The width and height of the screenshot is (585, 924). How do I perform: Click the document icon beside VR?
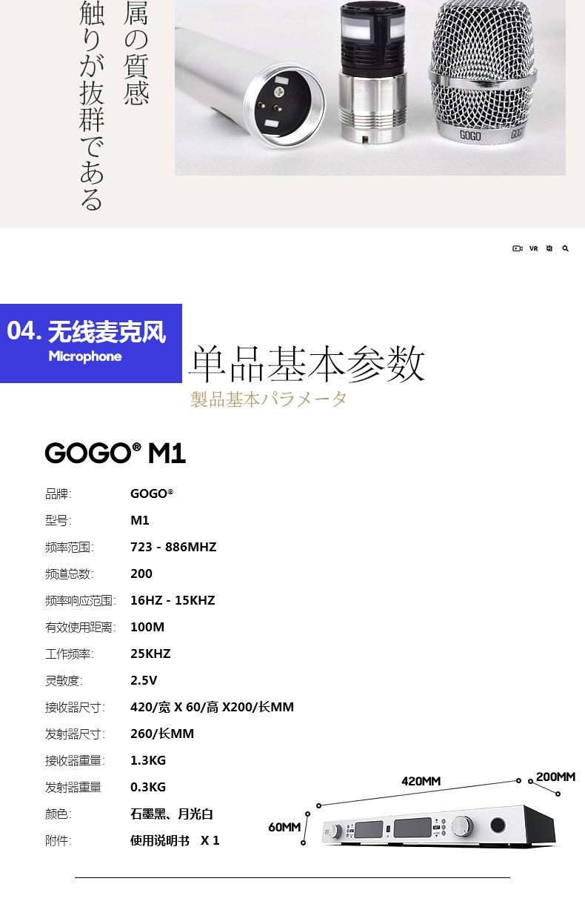[549, 248]
